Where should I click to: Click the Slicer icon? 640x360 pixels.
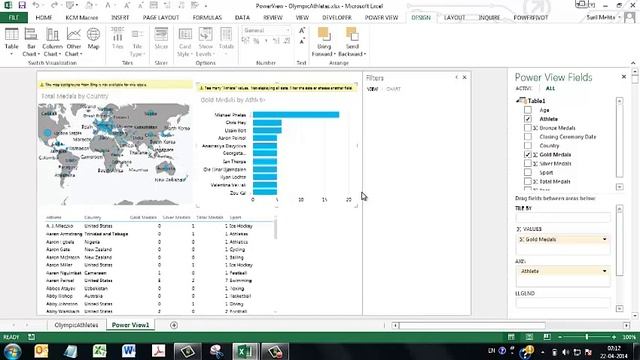tap(161, 39)
